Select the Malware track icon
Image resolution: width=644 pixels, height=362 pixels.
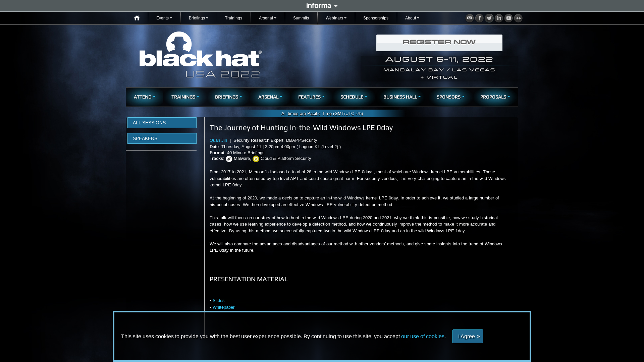229,159
